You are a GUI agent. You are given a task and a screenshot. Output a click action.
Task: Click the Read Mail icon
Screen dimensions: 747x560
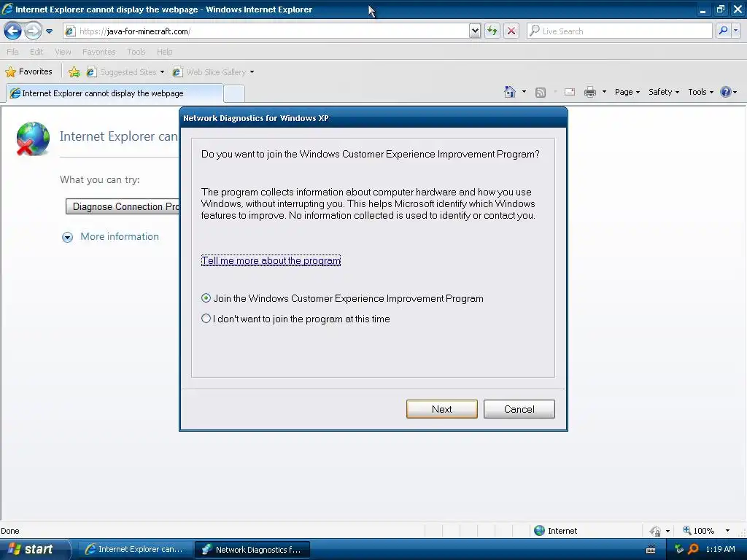coord(570,92)
